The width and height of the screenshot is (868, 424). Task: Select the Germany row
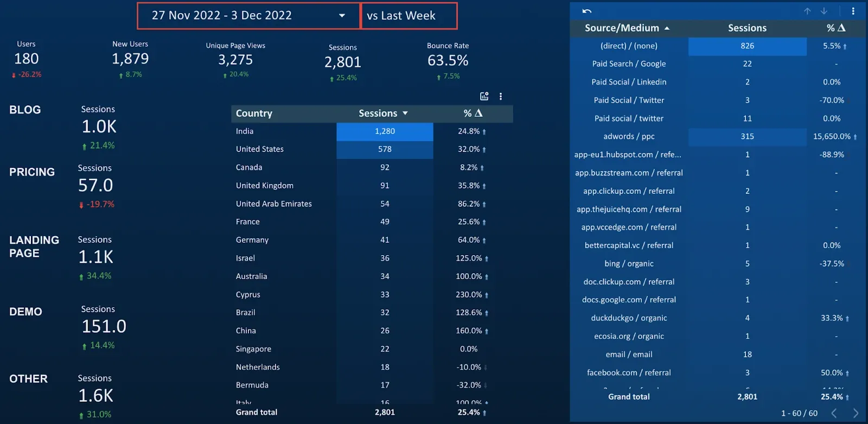(372, 240)
